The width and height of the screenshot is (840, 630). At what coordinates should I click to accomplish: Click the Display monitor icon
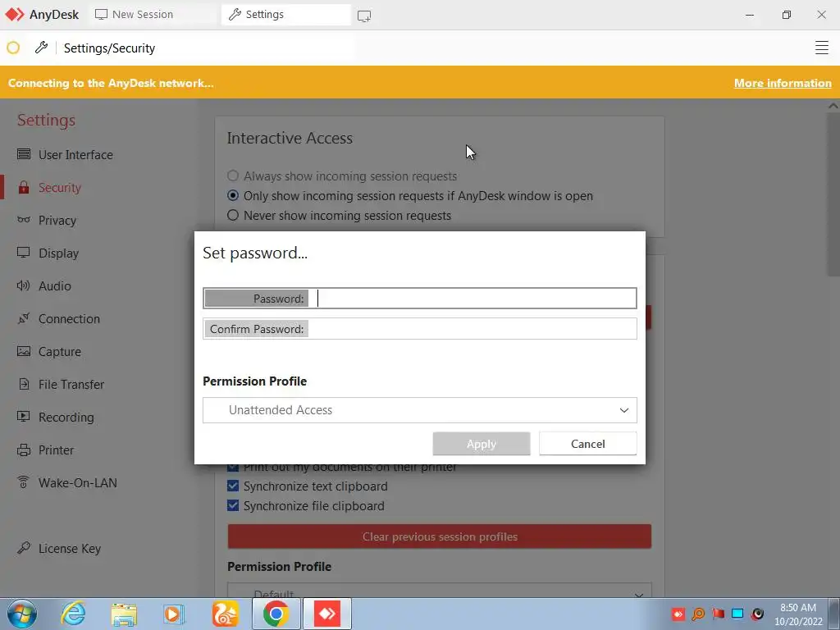pos(24,253)
